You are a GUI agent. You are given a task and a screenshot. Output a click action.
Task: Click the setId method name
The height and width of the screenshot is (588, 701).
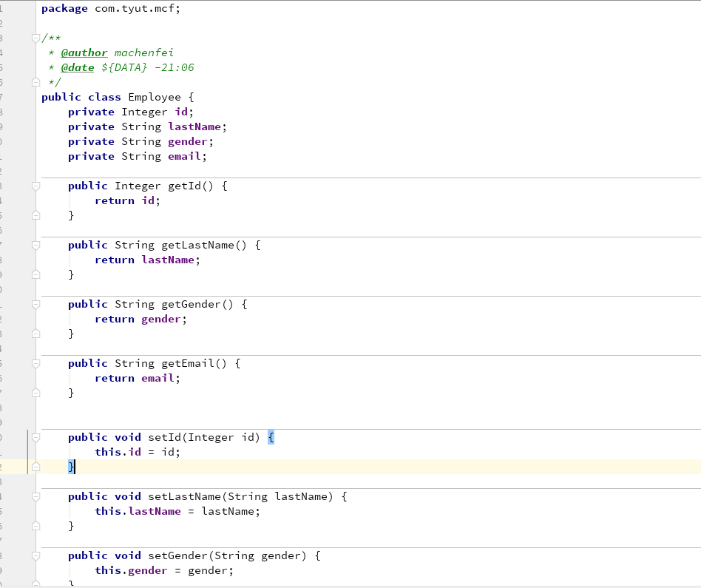pos(164,437)
